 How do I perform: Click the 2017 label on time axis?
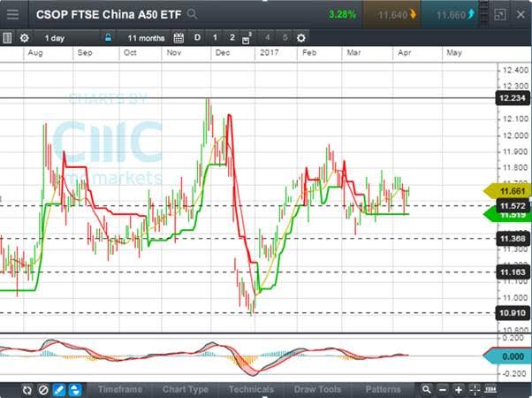point(269,53)
